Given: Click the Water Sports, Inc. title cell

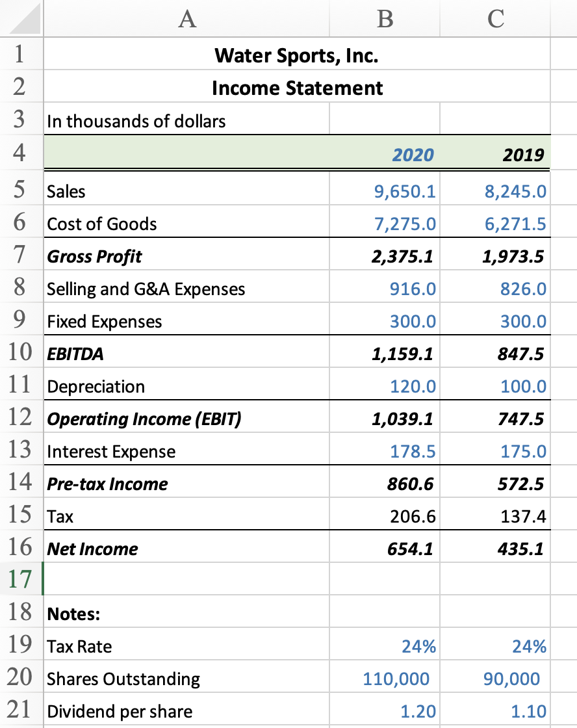Looking at the screenshot, I should [x=297, y=55].
